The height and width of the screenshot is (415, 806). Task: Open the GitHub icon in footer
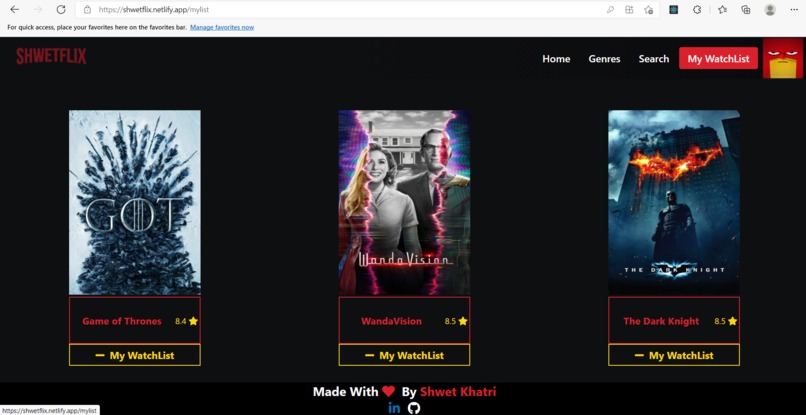tap(414, 408)
